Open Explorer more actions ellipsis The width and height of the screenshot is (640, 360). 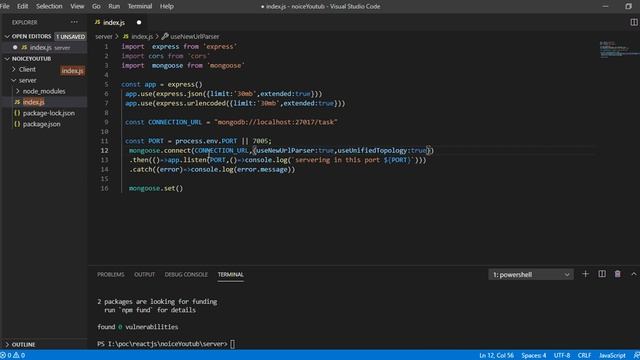pyautogui.click(x=74, y=22)
